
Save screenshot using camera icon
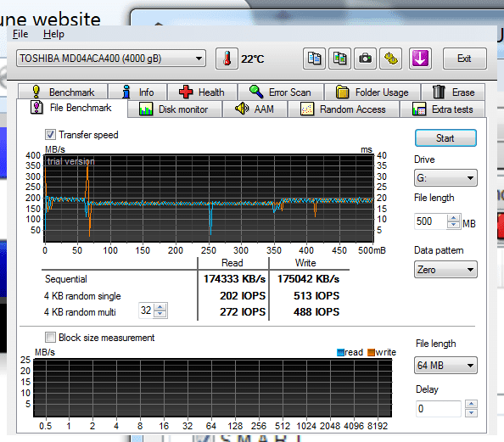365,59
